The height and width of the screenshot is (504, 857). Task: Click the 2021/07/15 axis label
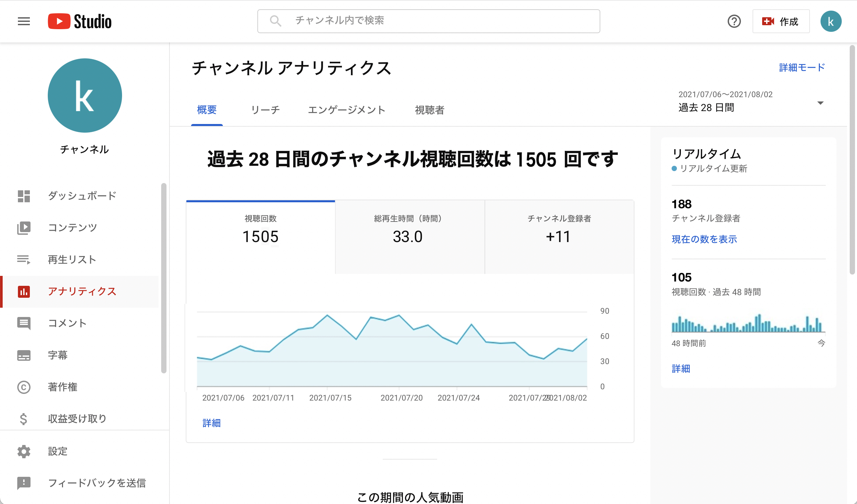tap(330, 398)
